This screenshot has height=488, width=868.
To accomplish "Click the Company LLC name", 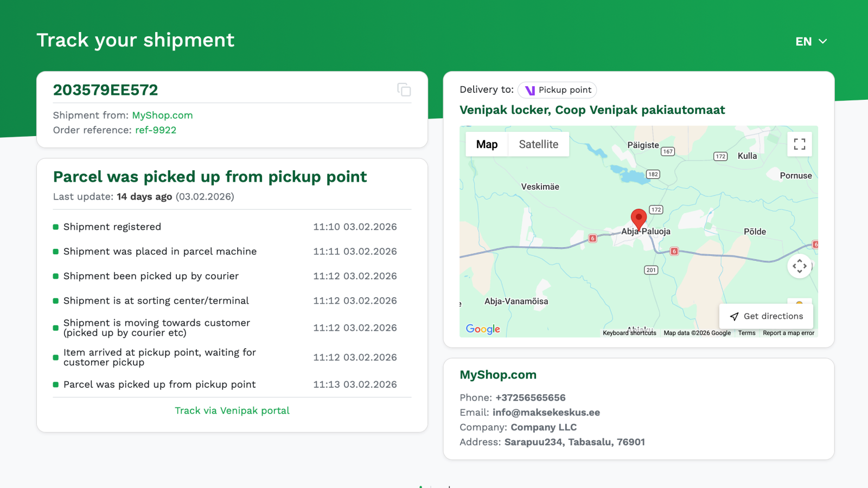I will click(x=544, y=427).
